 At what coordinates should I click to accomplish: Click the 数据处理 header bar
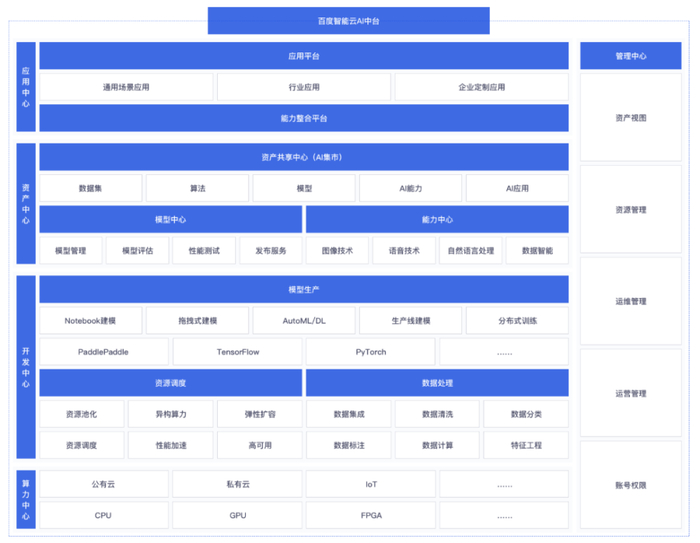pos(437,383)
